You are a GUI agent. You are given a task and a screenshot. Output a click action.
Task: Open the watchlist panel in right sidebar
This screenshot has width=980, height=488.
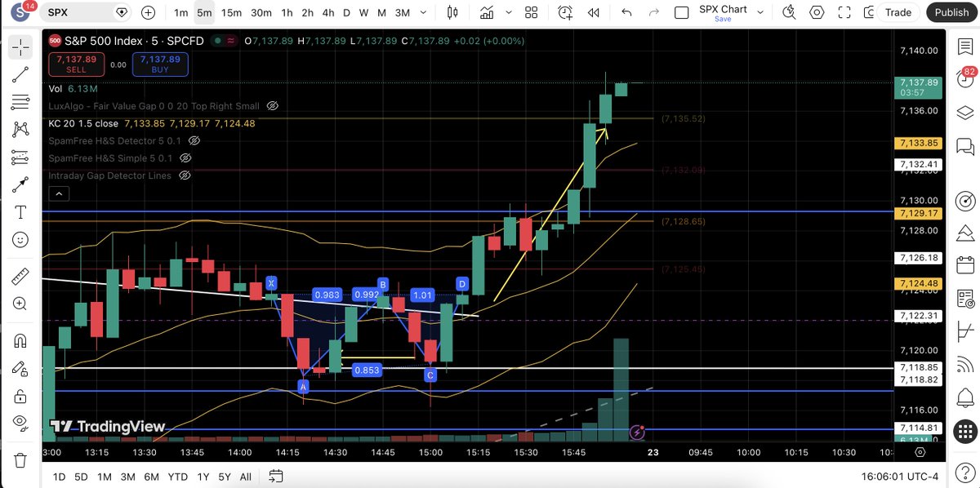(x=964, y=46)
